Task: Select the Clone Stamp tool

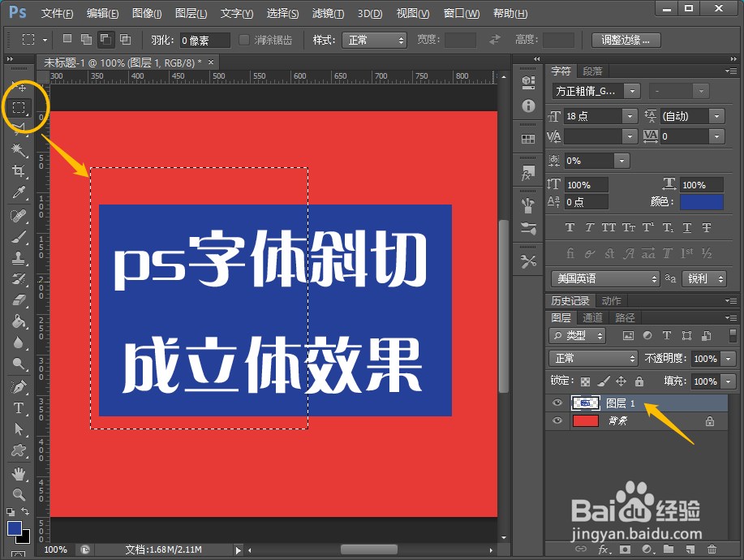Action: click(18, 259)
